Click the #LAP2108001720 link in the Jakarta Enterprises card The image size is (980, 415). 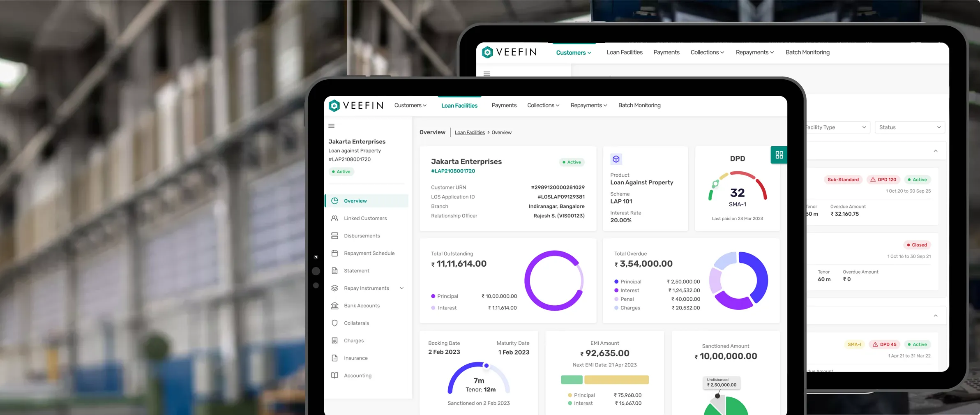[453, 171]
